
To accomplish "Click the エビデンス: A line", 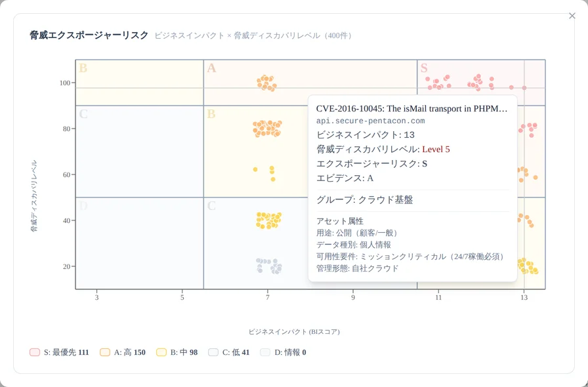I will pos(345,178).
